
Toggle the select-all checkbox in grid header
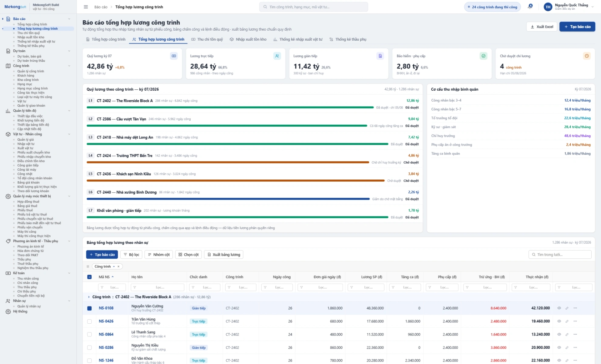90,277
